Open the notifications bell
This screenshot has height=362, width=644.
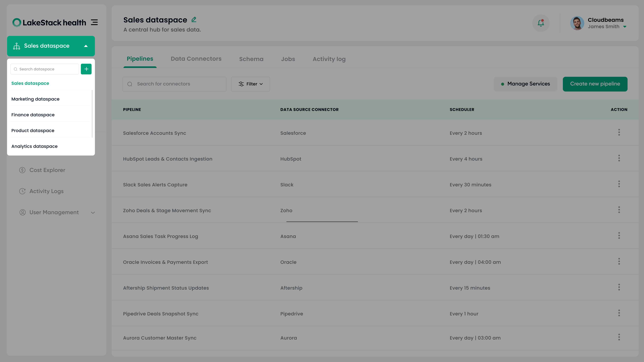(x=541, y=23)
